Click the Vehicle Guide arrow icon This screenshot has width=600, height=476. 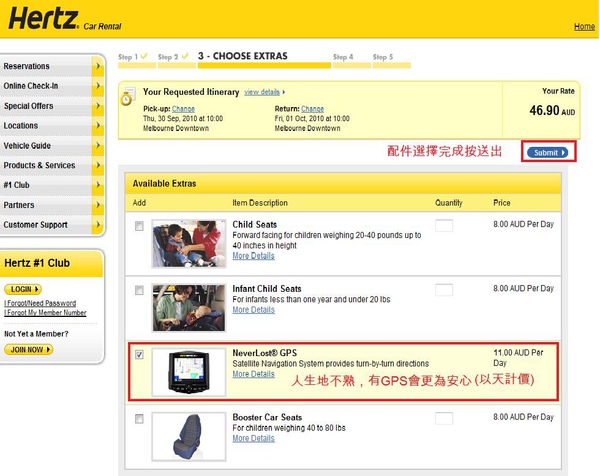tap(98, 145)
